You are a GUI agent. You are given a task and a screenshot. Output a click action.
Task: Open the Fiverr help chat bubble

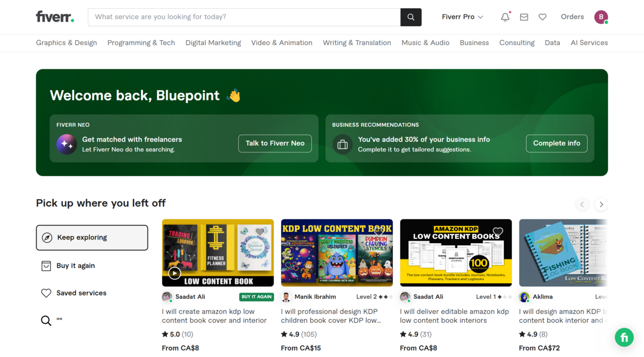624,338
